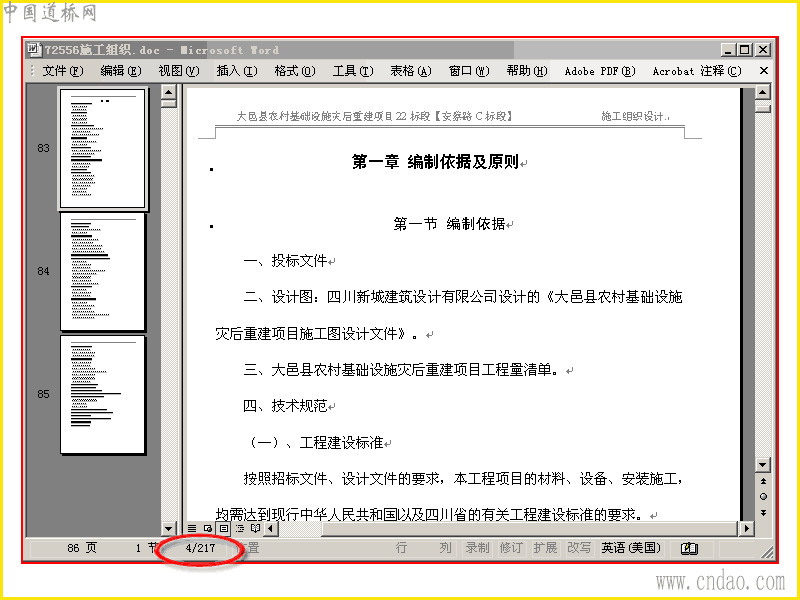
Task: Select page 84 thumbnail
Action: pos(103,272)
